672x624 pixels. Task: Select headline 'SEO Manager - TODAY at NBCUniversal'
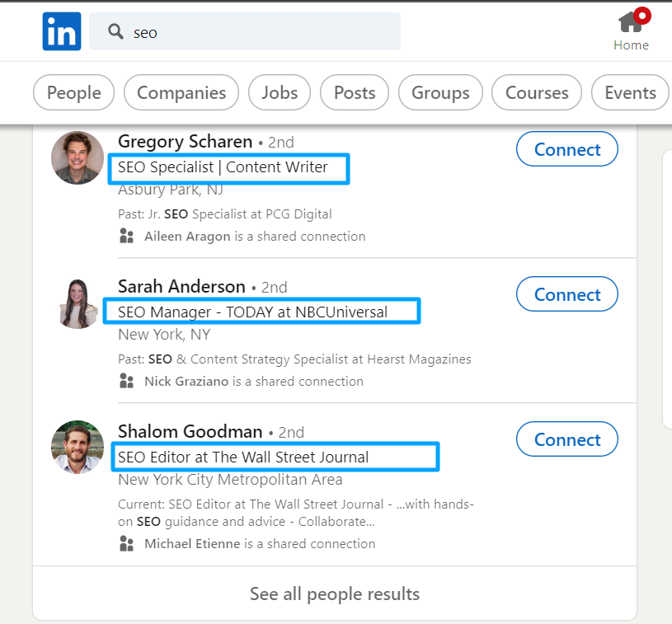253,312
